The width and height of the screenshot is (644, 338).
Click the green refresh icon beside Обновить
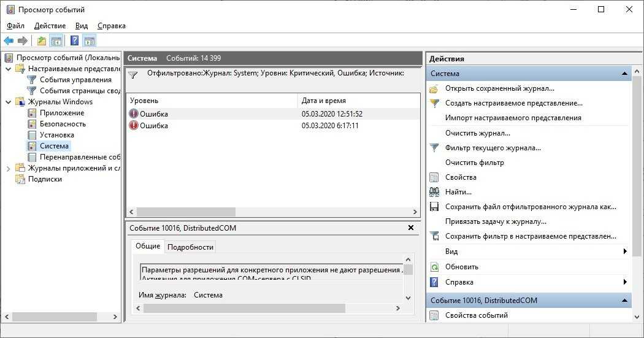[434, 267]
